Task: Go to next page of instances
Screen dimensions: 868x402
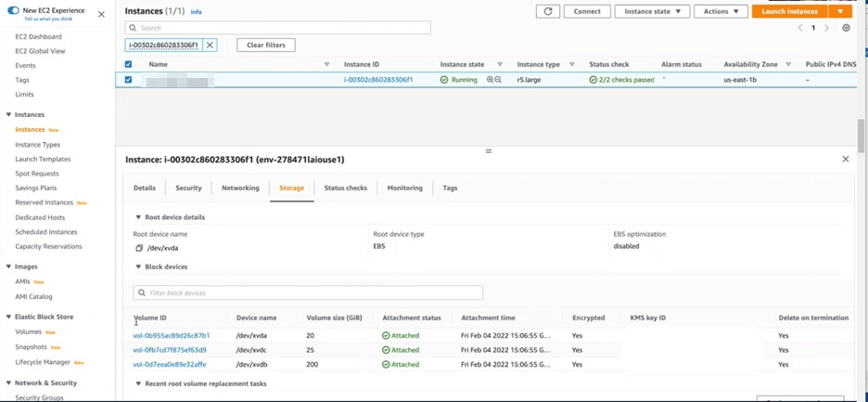Action: coord(827,28)
